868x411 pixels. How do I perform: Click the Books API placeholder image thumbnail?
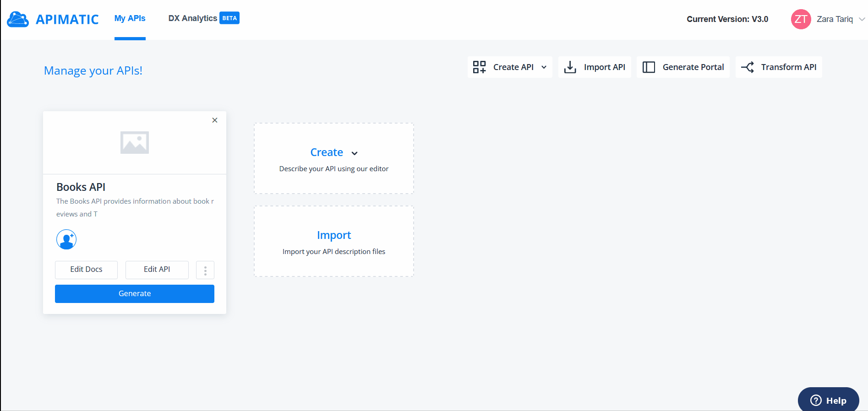coord(135,142)
